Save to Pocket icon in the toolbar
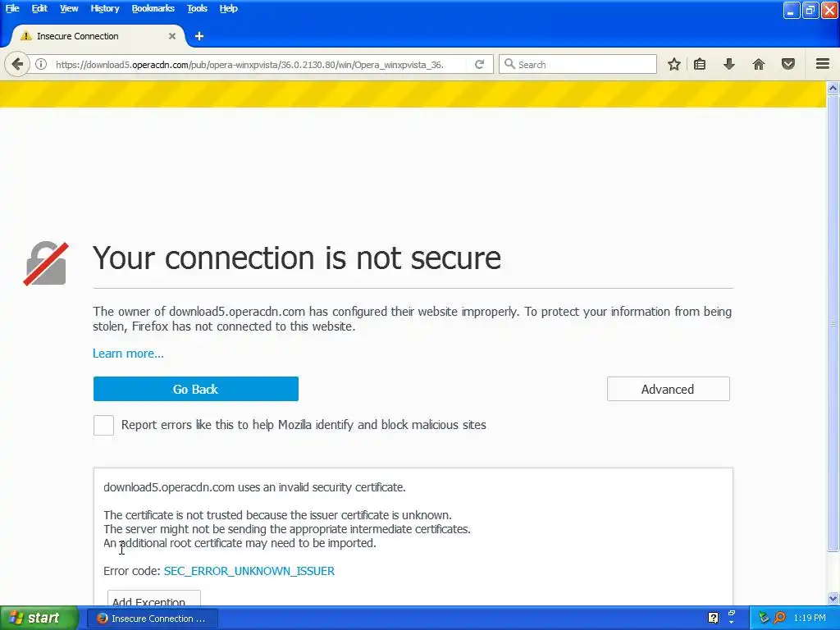 (788, 65)
